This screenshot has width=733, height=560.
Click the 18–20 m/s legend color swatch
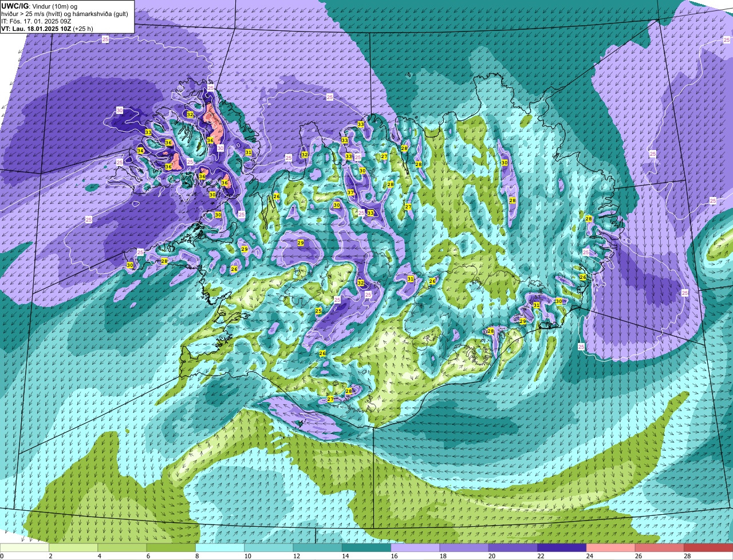[x=464, y=548]
